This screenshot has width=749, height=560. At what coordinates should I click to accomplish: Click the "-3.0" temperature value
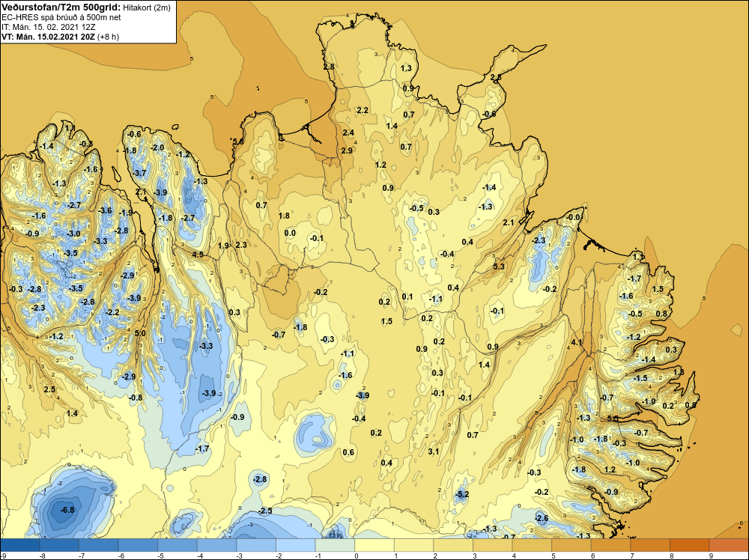tap(73, 234)
